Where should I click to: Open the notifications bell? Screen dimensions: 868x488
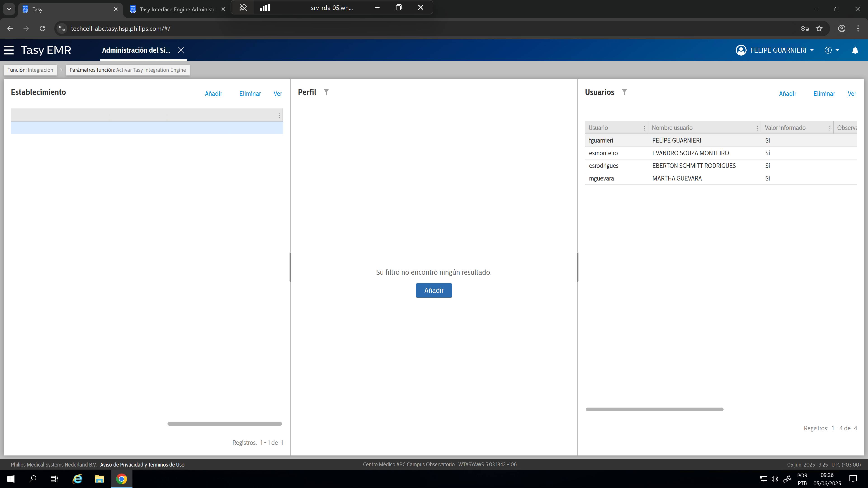tap(855, 50)
